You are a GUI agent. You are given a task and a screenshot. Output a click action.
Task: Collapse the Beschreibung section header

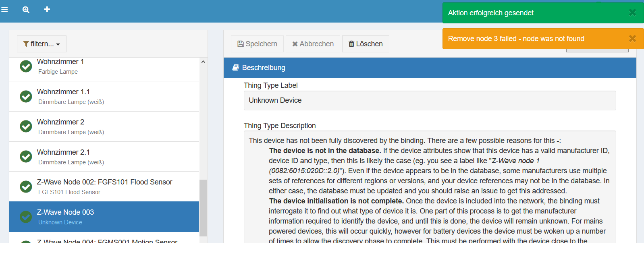(x=430, y=68)
